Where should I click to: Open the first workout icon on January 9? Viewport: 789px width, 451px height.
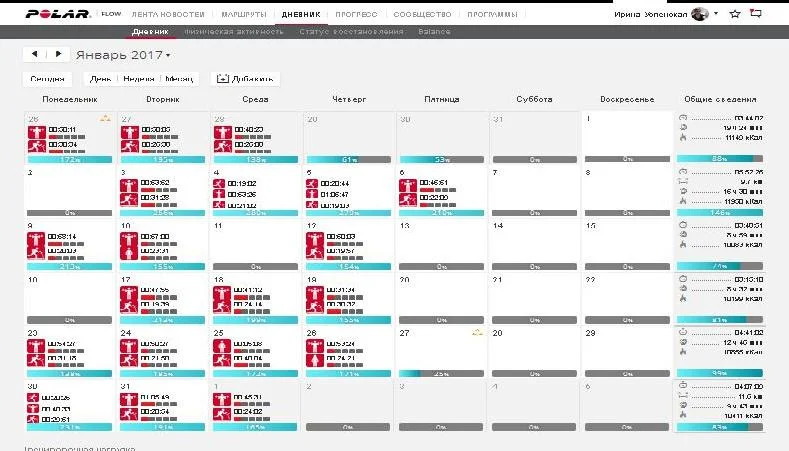36,240
